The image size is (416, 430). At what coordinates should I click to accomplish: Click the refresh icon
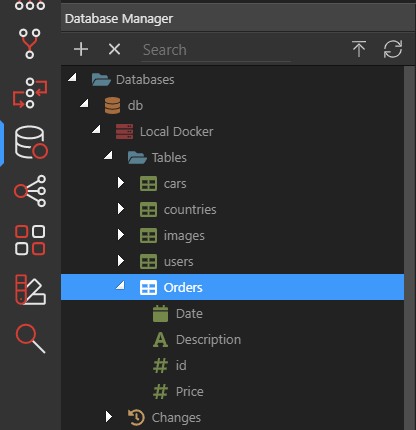point(393,49)
